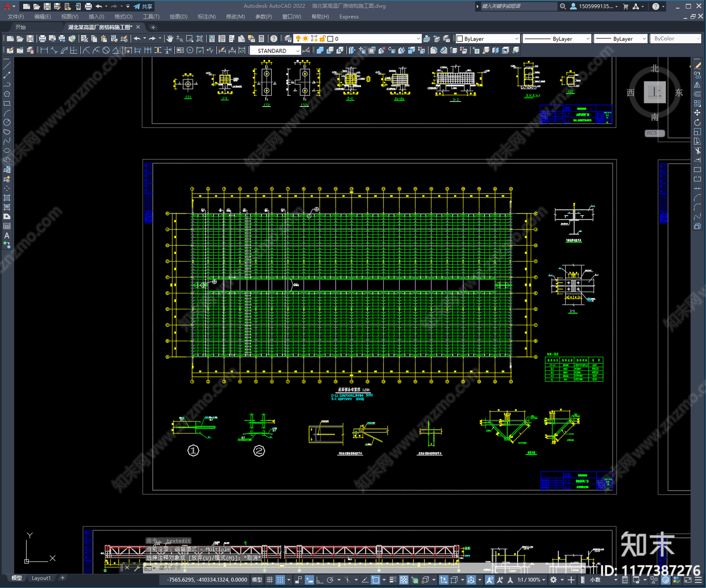706x588 pixels.
Task: Click the keyword search input field
Action: click(x=519, y=6)
